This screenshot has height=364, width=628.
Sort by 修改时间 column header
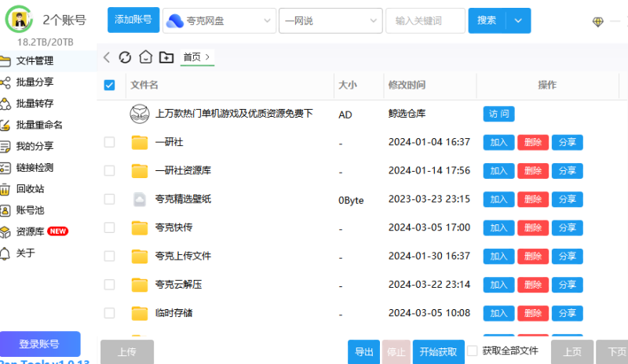coord(407,85)
